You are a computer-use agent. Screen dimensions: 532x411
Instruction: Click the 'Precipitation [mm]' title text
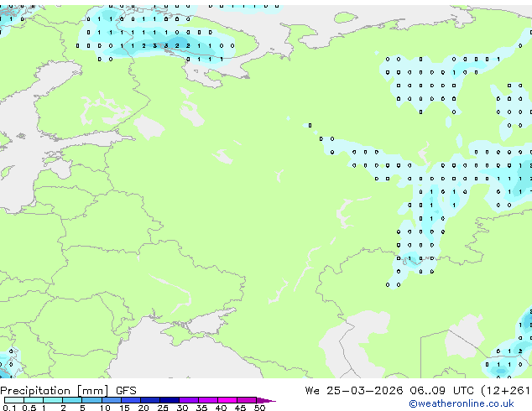[55, 391]
